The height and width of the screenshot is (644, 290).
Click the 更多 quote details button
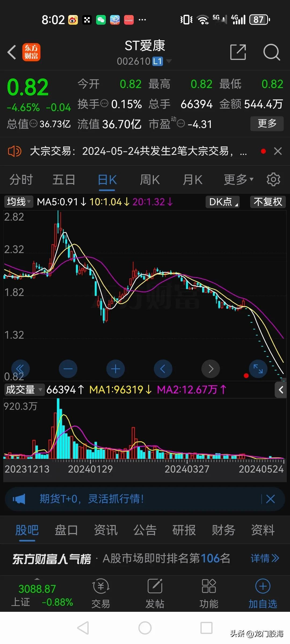click(267, 123)
